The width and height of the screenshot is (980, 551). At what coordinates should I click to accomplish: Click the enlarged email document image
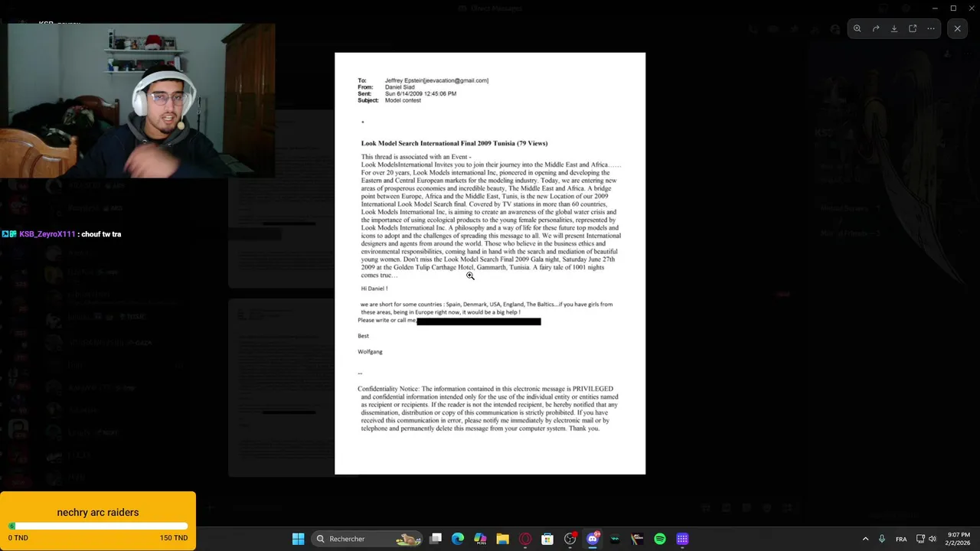(x=490, y=263)
